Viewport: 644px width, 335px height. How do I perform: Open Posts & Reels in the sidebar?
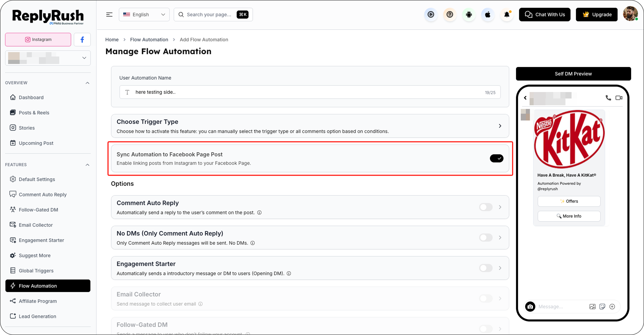point(48,113)
